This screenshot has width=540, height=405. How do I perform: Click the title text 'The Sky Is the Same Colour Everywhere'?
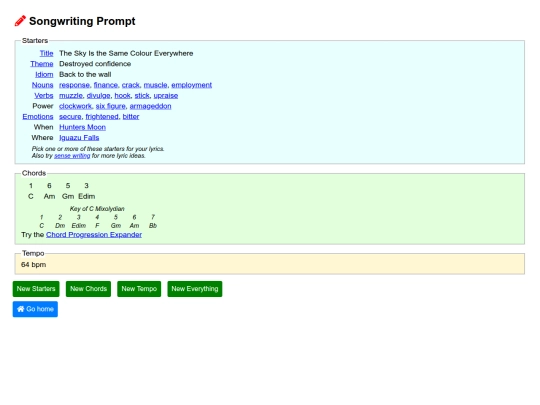click(x=126, y=53)
